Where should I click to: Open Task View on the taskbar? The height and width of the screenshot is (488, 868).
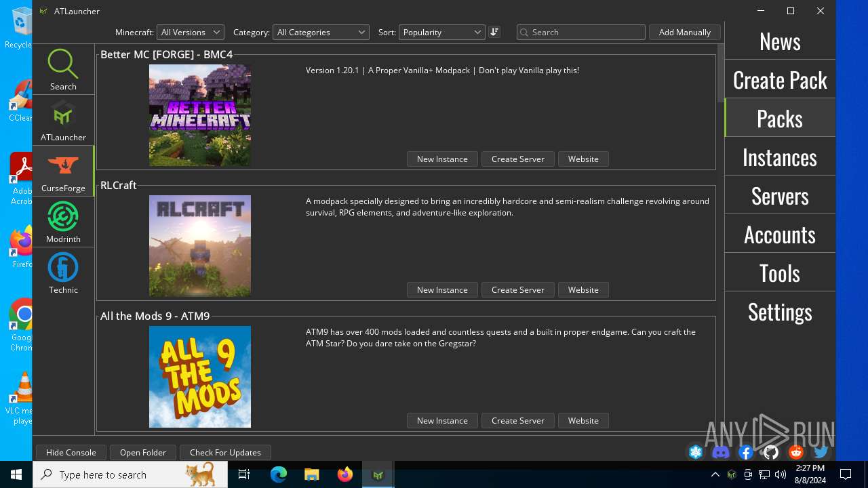tap(244, 474)
